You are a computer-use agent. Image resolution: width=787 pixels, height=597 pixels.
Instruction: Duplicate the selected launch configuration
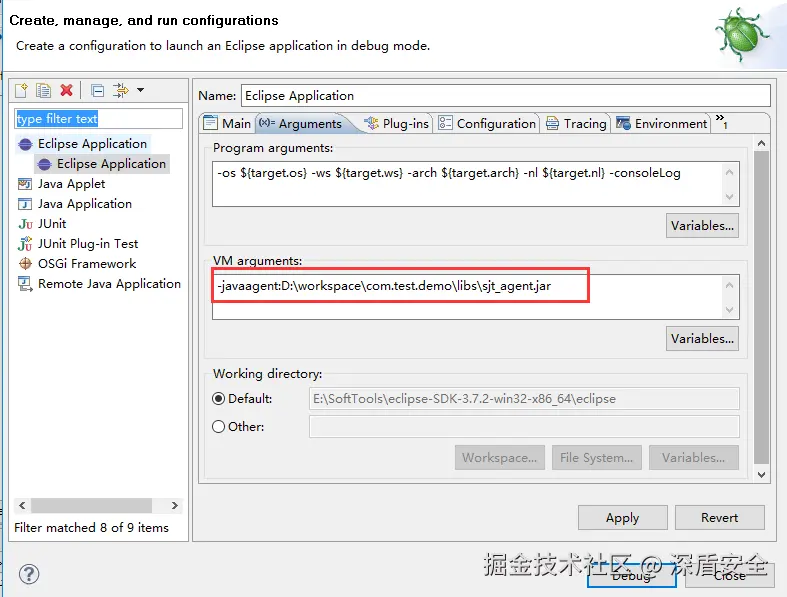click(44, 90)
